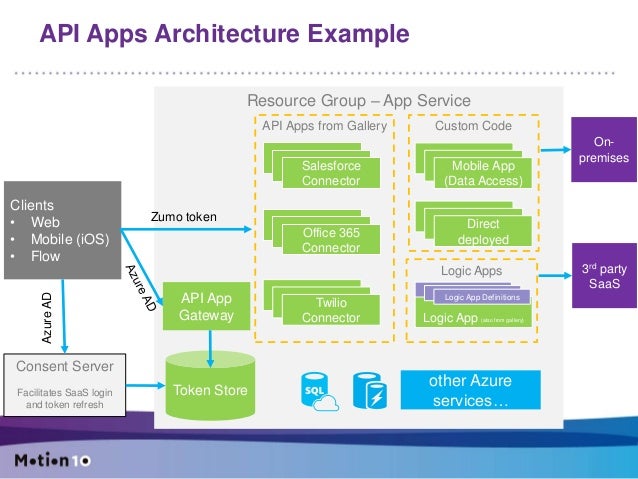Click the 'Zumo token' arrow label
638x479 pixels.
184,217
